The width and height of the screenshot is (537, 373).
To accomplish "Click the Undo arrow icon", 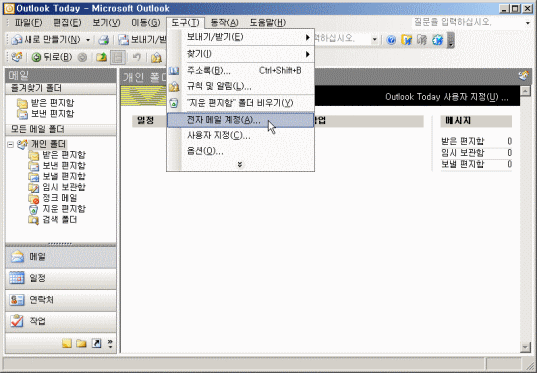I will pos(137,57).
